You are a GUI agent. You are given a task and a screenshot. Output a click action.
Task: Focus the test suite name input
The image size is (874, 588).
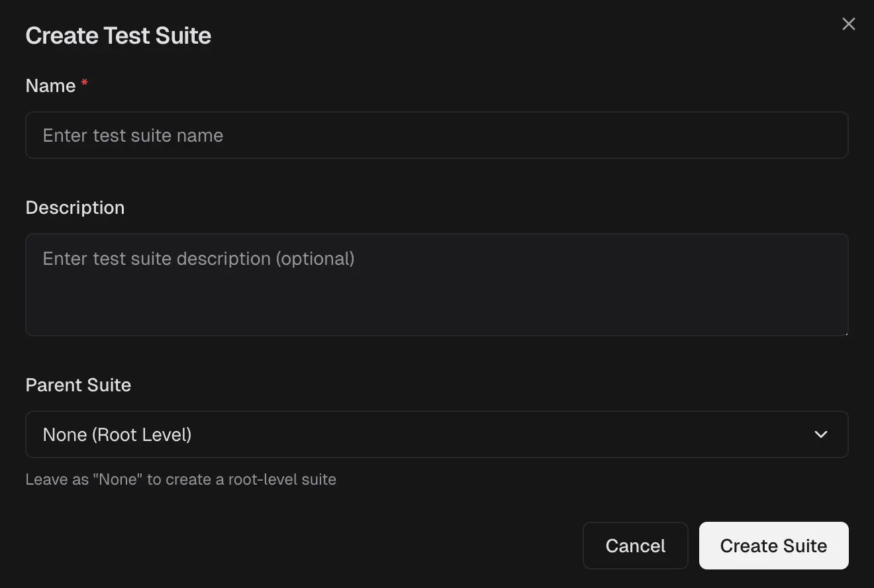[437, 135]
